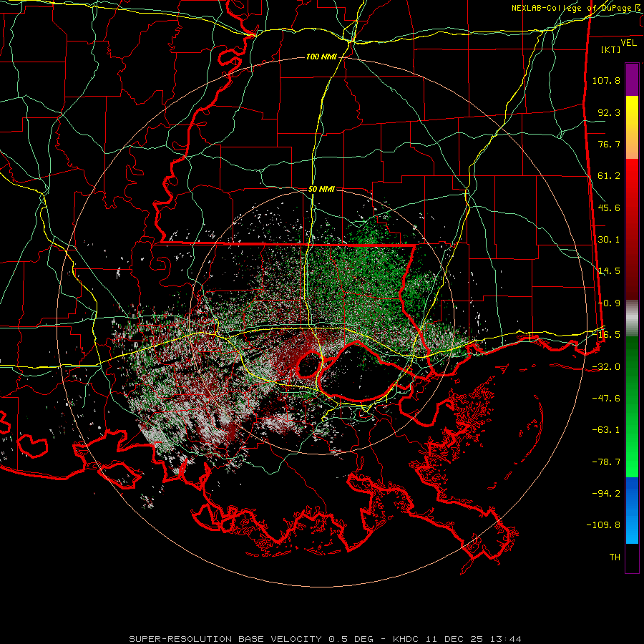Click the 100 NMI range ring label
This screenshot has height=644, width=644.
[321, 57]
